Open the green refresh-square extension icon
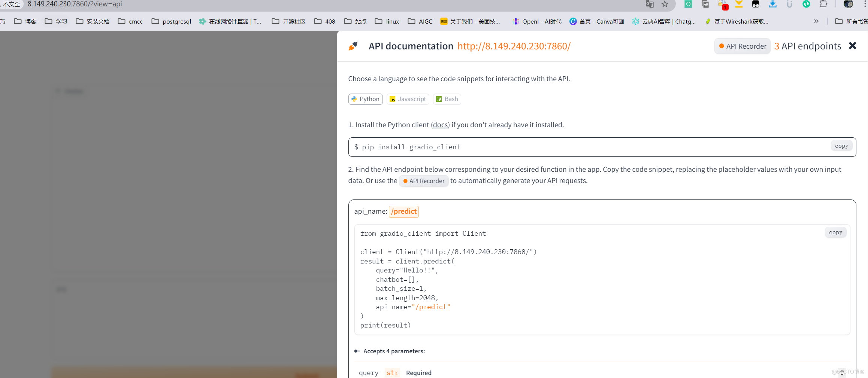The image size is (868, 378). 688,4
